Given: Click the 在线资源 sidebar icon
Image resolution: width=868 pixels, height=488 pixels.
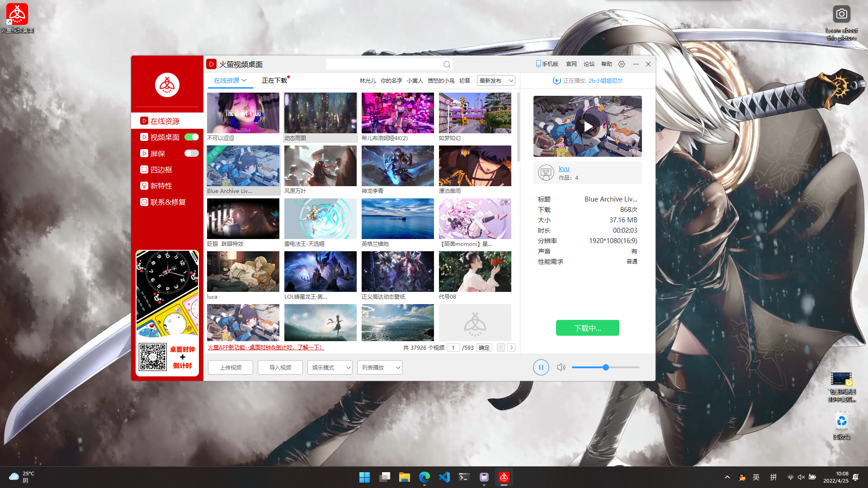Looking at the screenshot, I should (144, 121).
